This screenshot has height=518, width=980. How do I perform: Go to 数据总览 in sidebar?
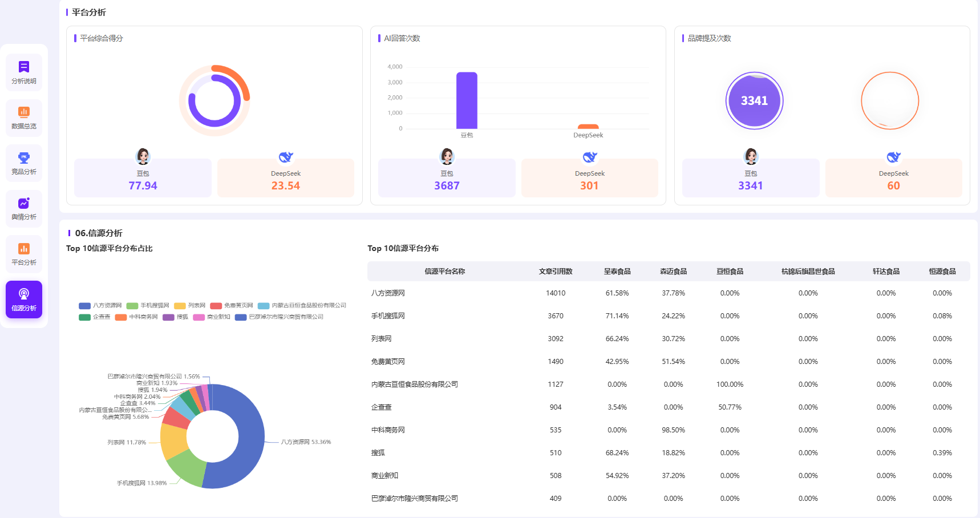click(24, 118)
